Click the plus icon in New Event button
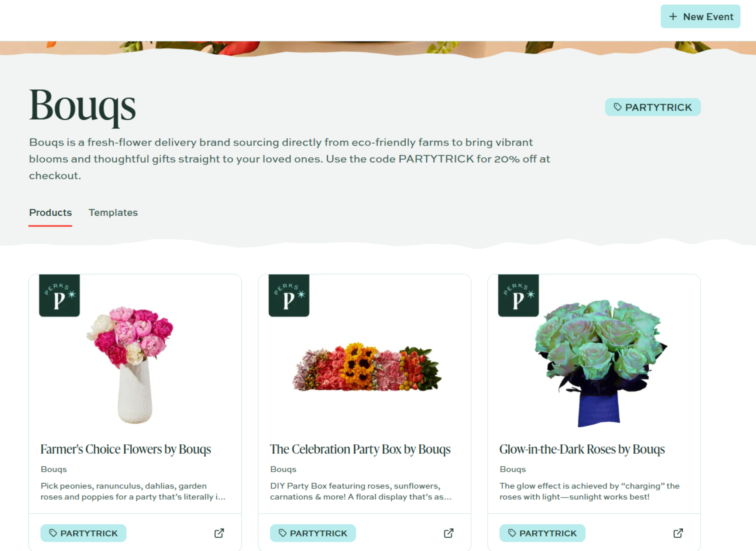This screenshot has width=756, height=551. [673, 17]
